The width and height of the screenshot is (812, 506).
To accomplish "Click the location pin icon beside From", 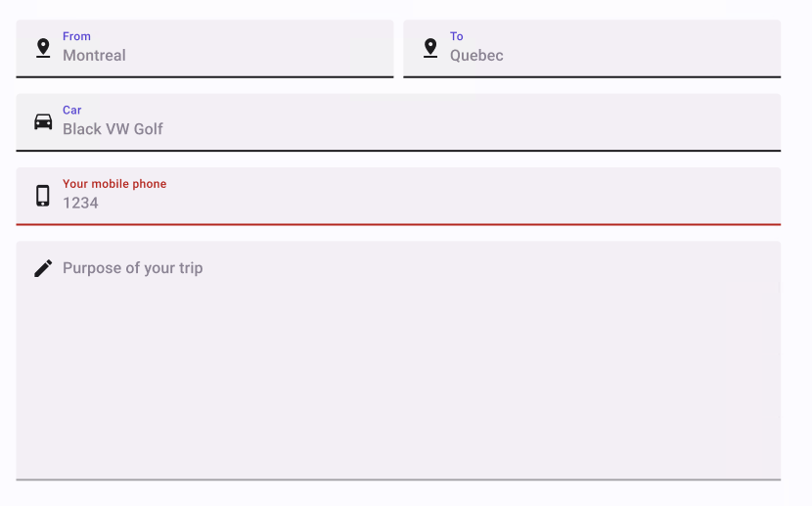I will pos(43,48).
